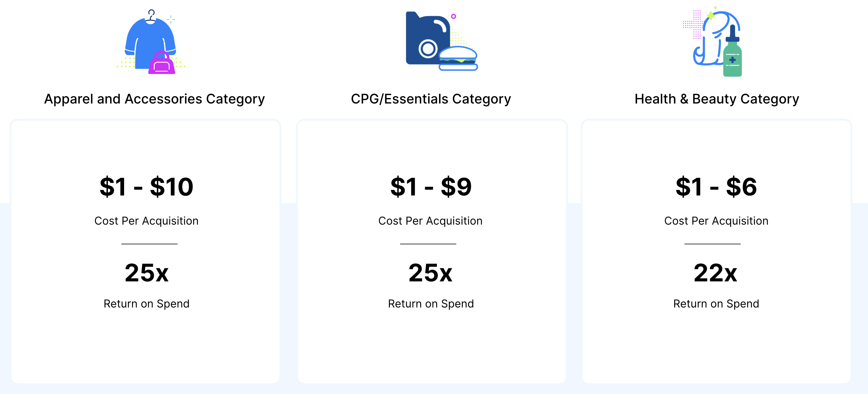
Task: Click the $1 - $9 cost figure
Action: [431, 186]
